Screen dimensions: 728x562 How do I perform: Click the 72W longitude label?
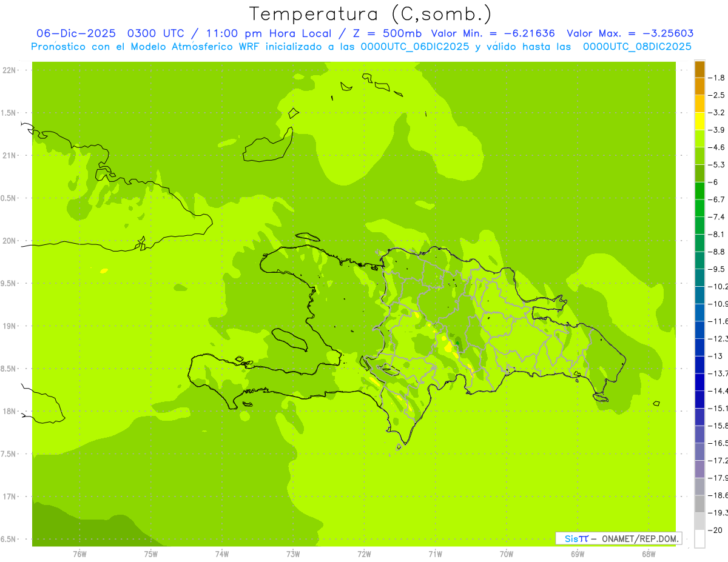[x=364, y=554]
